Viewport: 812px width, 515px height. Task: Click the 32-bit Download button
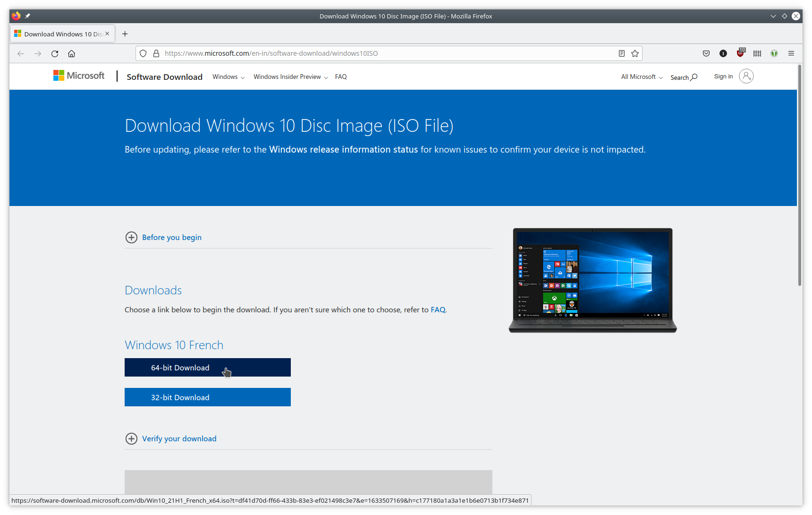coord(208,397)
